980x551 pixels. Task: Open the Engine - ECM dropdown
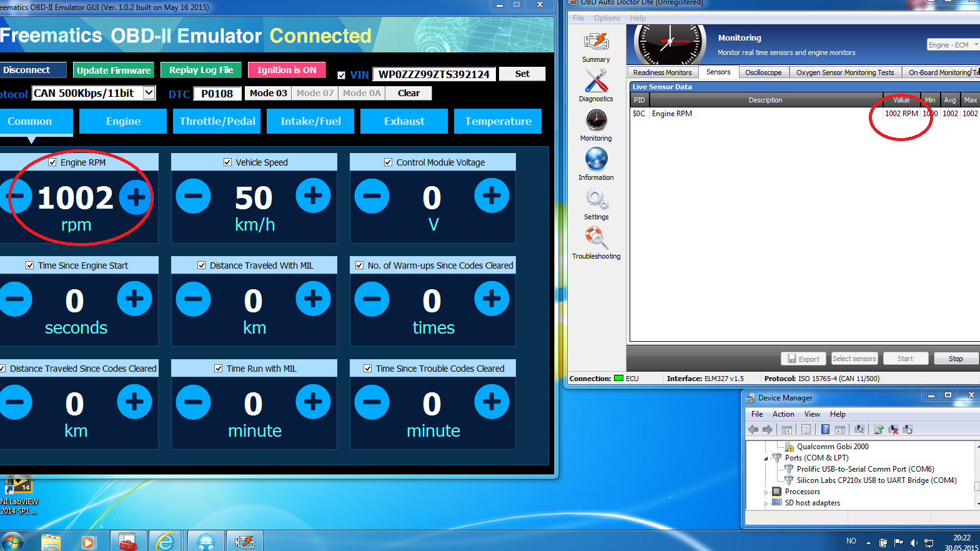[953, 45]
